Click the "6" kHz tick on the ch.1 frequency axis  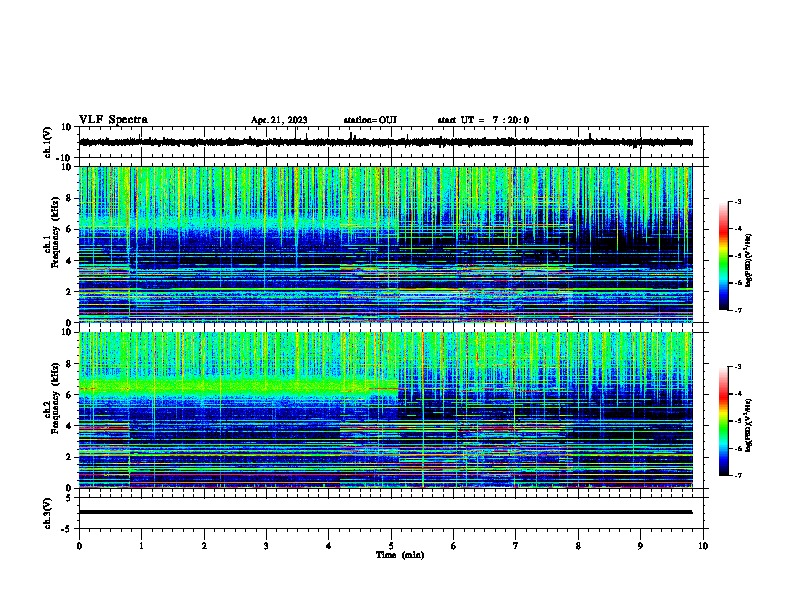click(x=69, y=229)
